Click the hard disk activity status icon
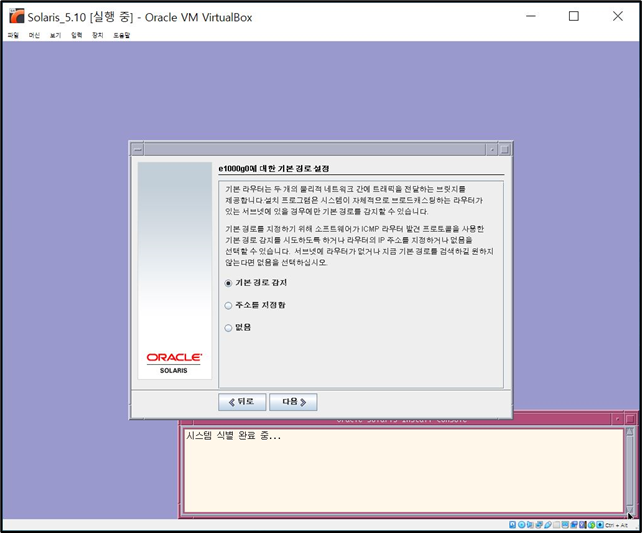This screenshot has width=642, height=533. [513, 525]
